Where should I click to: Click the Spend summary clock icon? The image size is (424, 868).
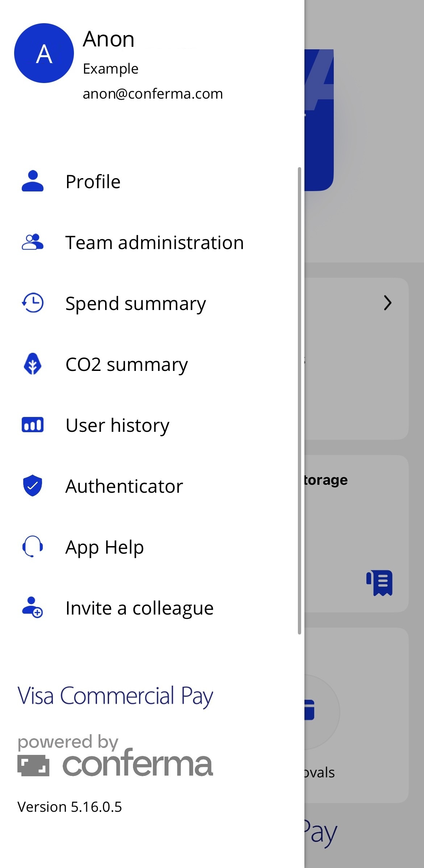coord(33,303)
